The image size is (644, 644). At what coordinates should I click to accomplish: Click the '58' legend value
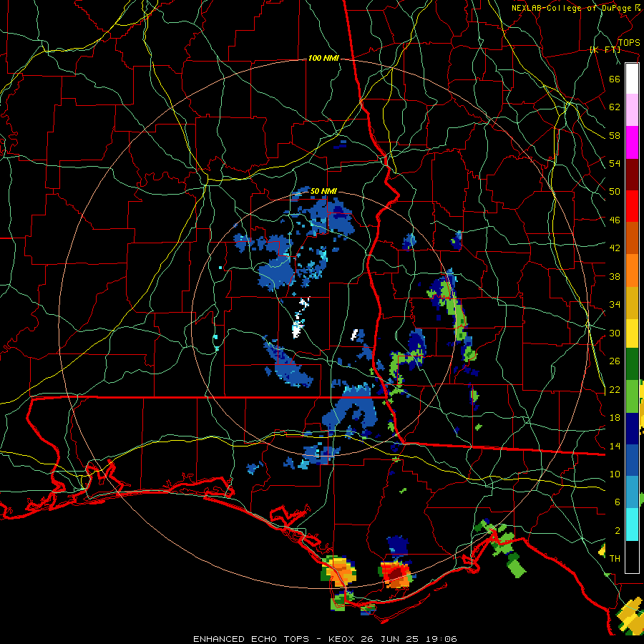(x=615, y=135)
